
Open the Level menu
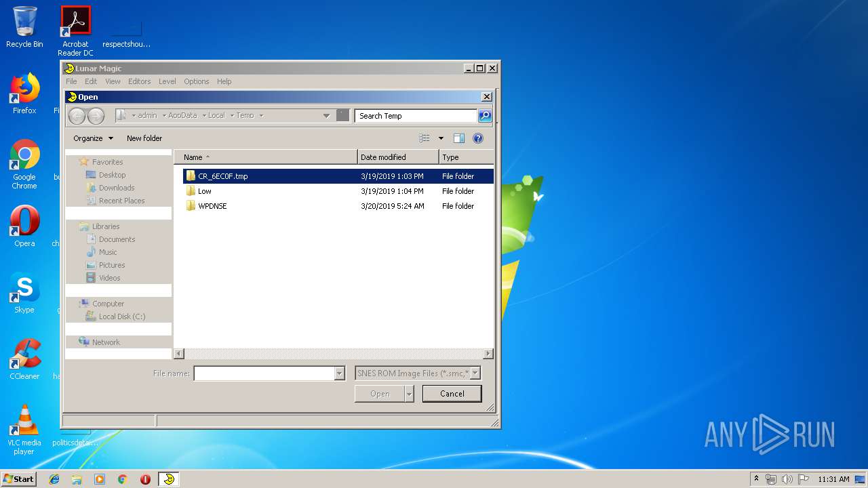[167, 81]
